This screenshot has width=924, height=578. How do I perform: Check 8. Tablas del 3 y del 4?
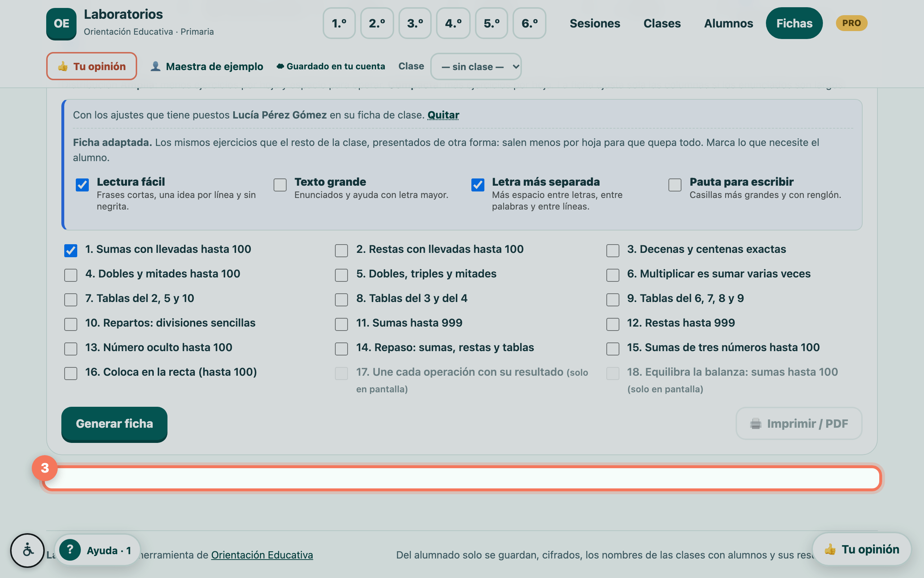(x=341, y=299)
